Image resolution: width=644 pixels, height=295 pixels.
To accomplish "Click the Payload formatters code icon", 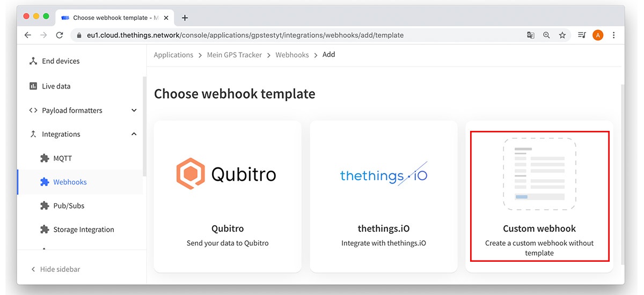I will (33, 110).
